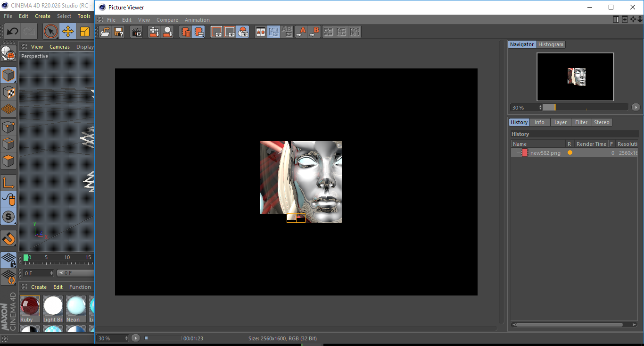Clear the Picture Viewer history with trash icon
Viewport: 644px width, 346px height.
click(x=186, y=32)
